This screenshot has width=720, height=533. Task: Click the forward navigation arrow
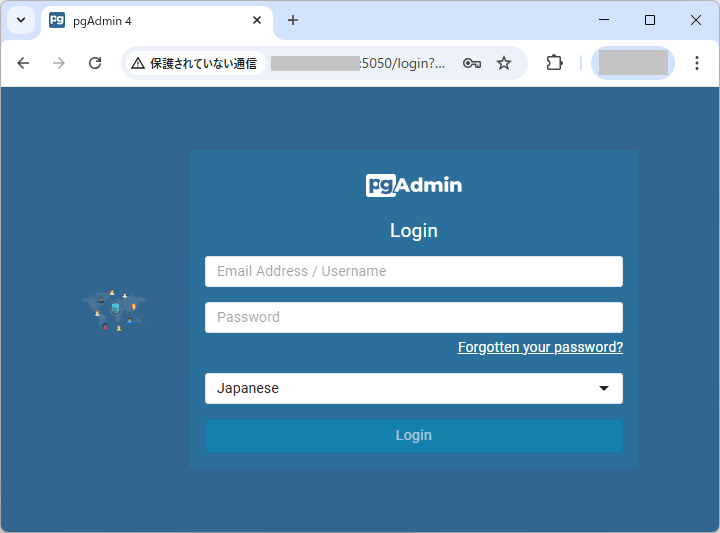(x=59, y=63)
